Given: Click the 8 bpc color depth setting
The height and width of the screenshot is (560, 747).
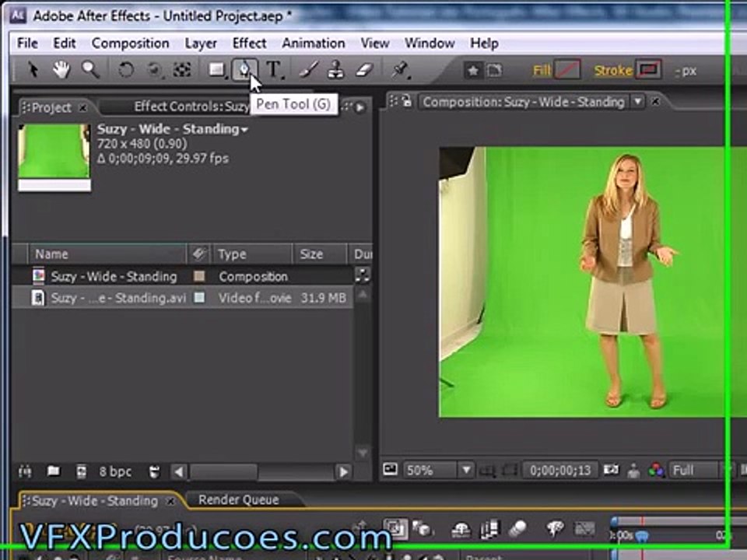Looking at the screenshot, I should (115, 472).
